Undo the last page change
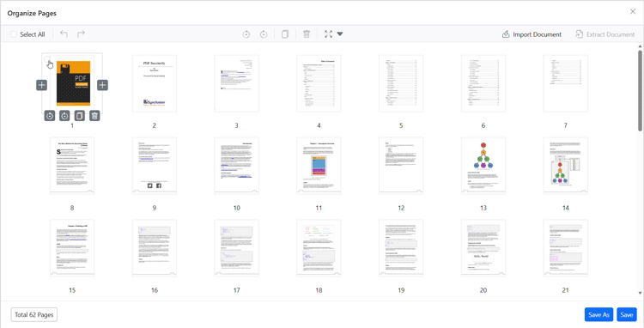 pyautogui.click(x=64, y=34)
